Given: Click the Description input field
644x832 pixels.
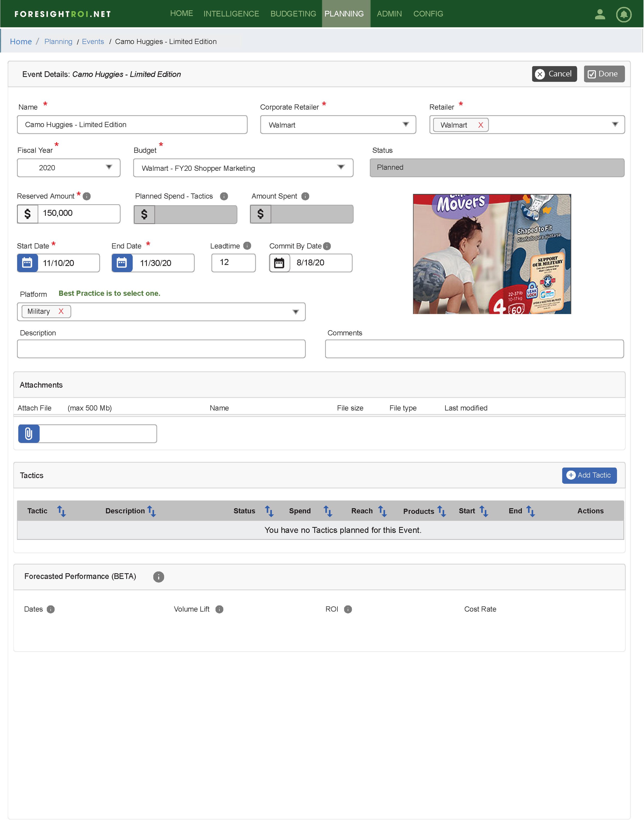Looking at the screenshot, I should (161, 349).
